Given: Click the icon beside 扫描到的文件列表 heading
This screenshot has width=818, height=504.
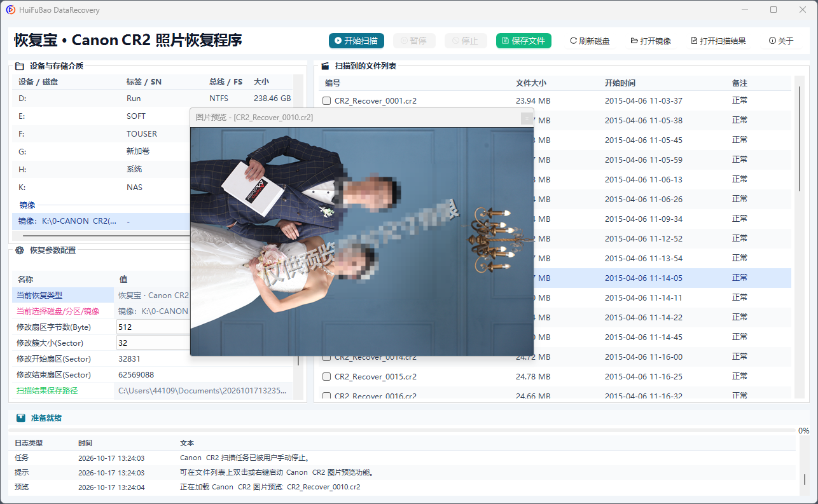Looking at the screenshot, I should (325, 65).
